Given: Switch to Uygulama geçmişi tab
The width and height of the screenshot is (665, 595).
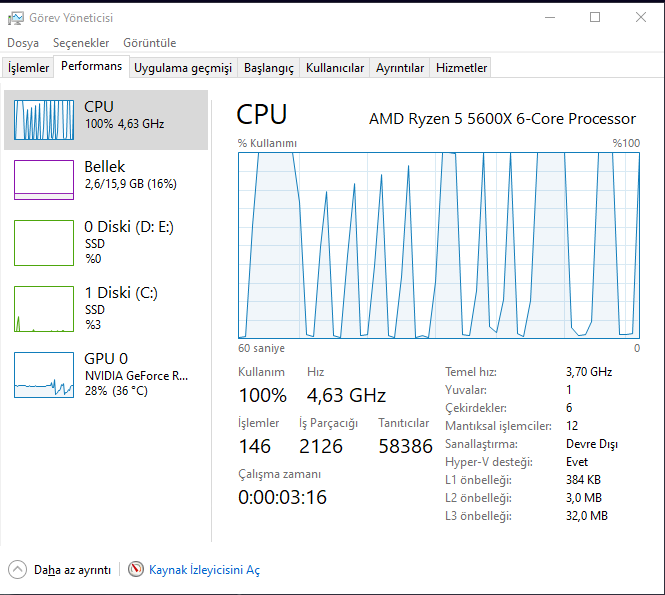Looking at the screenshot, I should (x=183, y=68).
